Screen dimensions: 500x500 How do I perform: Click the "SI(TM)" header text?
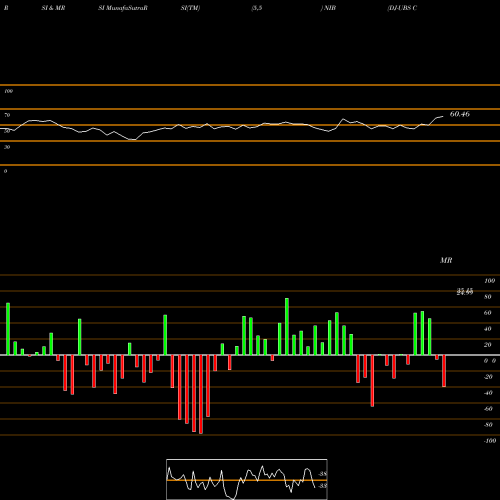tap(190, 8)
